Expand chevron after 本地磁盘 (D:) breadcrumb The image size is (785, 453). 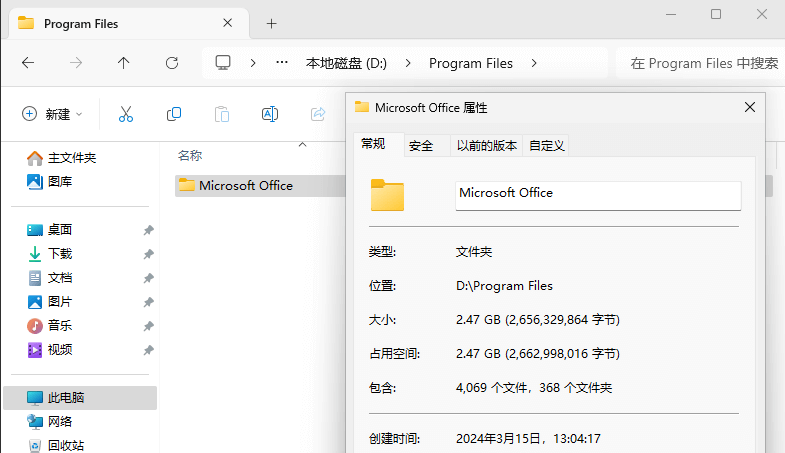pos(408,63)
